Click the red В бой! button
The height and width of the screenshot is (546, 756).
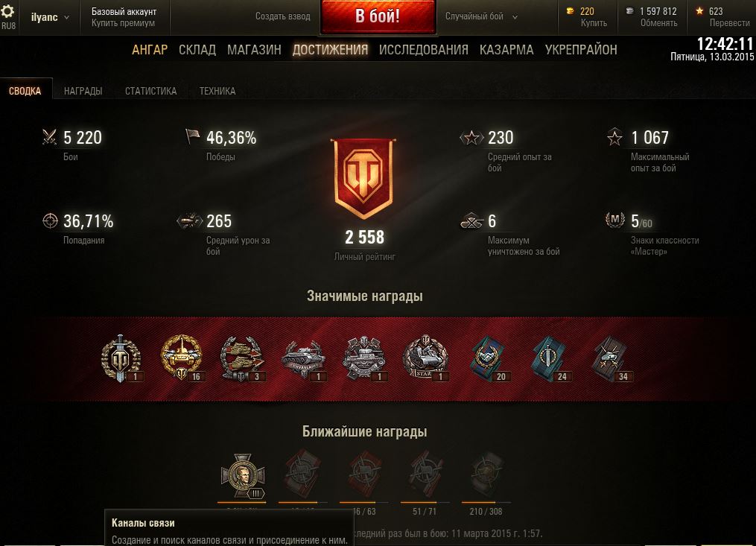[x=378, y=16]
